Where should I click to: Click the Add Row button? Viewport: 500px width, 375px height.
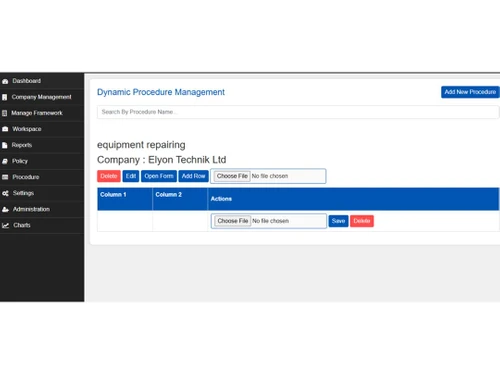pyautogui.click(x=193, y=176)
